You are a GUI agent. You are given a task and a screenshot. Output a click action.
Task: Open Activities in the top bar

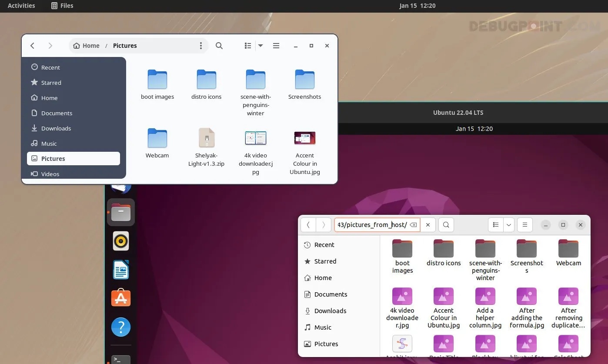21,6
